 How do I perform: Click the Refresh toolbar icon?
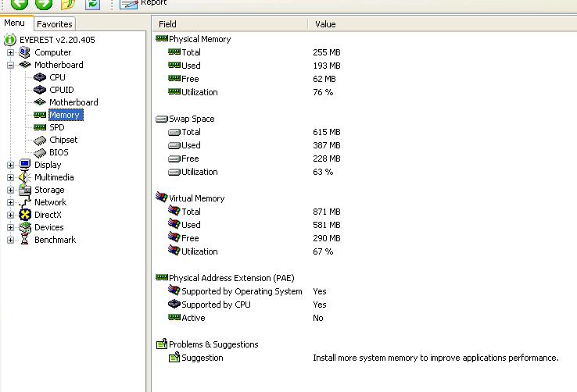[x=92, y=4]
